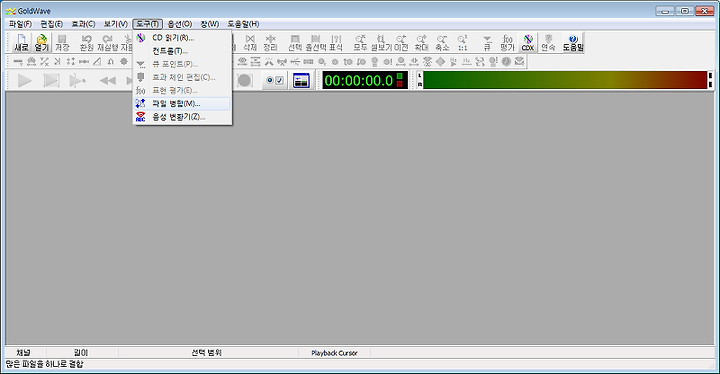Select '표현 평가(E)...' menu entry

tap(182, 91)
